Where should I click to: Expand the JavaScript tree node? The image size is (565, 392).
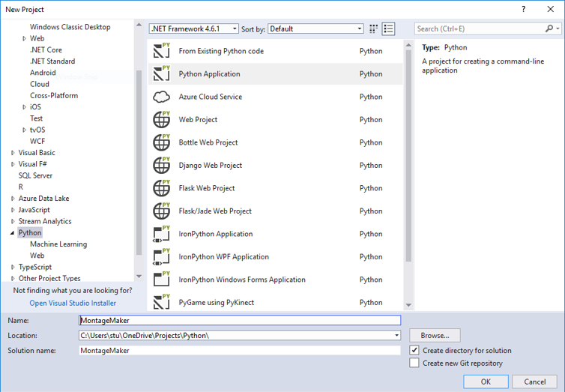13,210
